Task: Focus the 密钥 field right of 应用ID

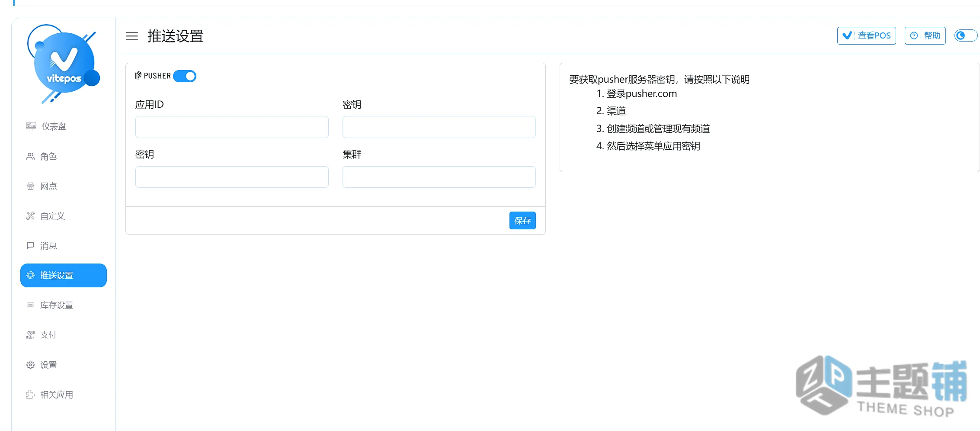Action: [439, 127]
